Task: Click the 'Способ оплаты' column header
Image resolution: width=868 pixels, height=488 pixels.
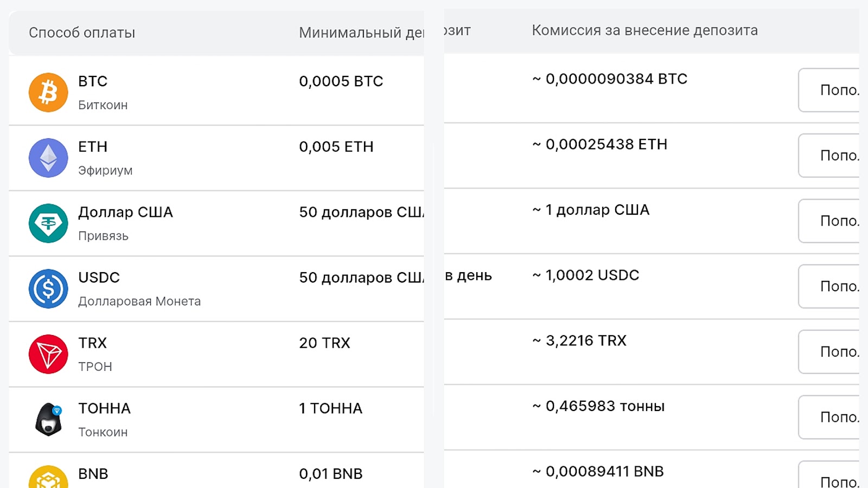Action: [82, 33]
